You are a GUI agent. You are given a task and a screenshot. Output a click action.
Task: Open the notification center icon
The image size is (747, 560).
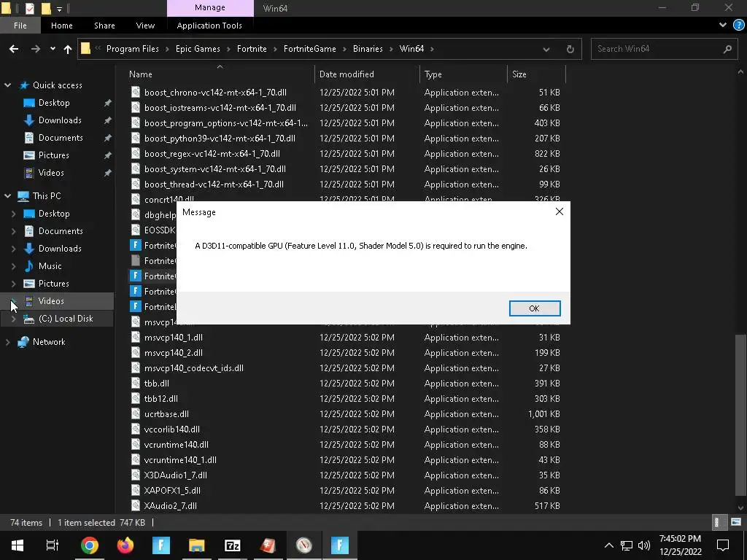point(723,545)
